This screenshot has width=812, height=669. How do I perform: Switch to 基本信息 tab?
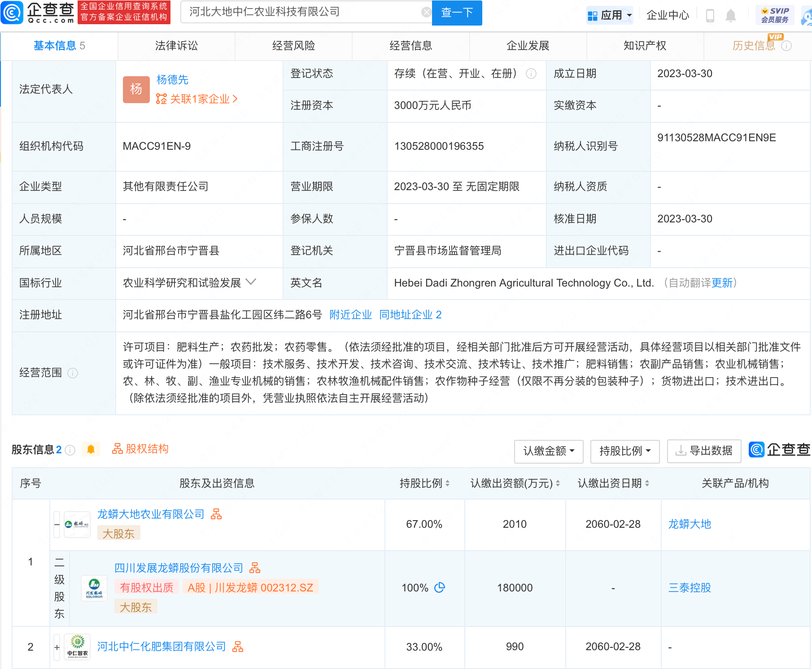59,46
